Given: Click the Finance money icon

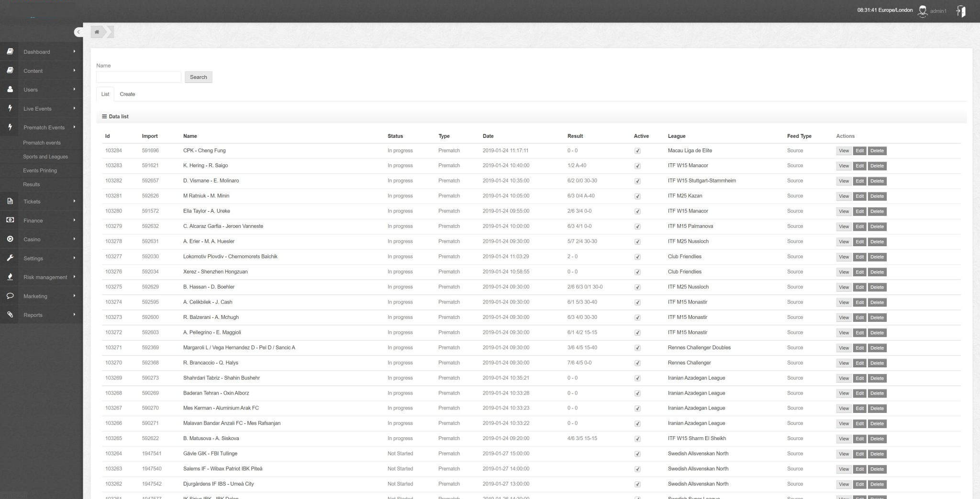Looking at the screenshot, I should tap(10, 220).
